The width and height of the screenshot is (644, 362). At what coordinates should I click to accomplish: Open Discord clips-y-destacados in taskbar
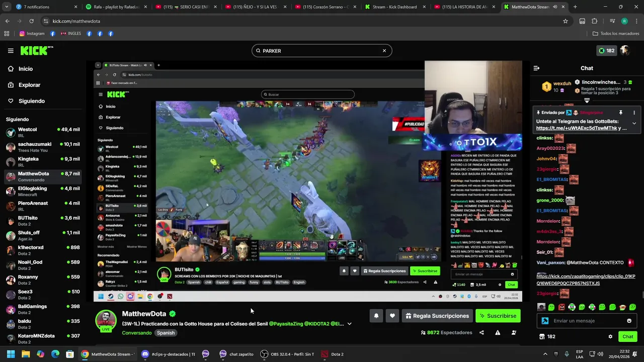tap(168, 354)
